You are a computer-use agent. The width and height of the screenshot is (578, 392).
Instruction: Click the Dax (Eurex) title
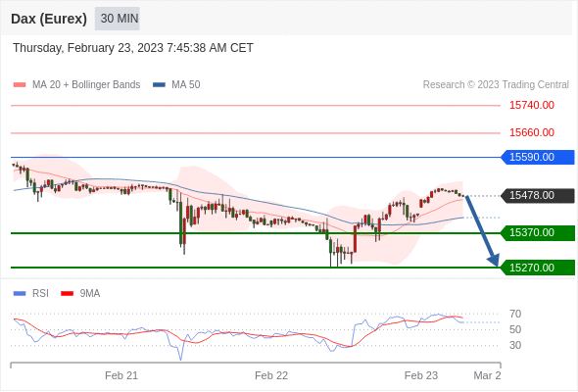point(49,19)
